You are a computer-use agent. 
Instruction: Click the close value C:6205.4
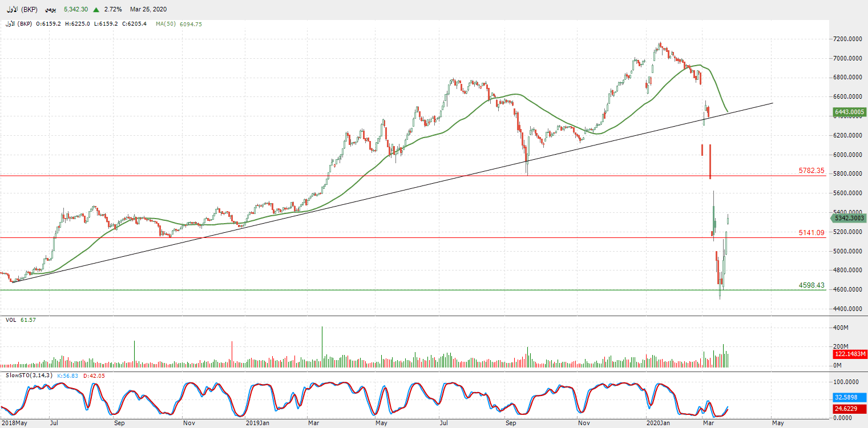pos(134,24)
